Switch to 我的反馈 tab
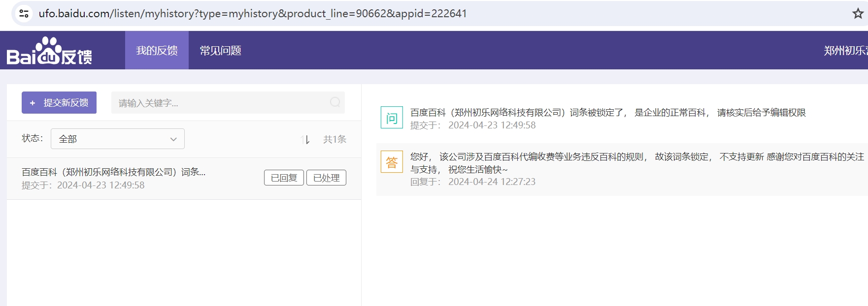Viewport: 868px width, 306px height. click(x=157, y=50)
